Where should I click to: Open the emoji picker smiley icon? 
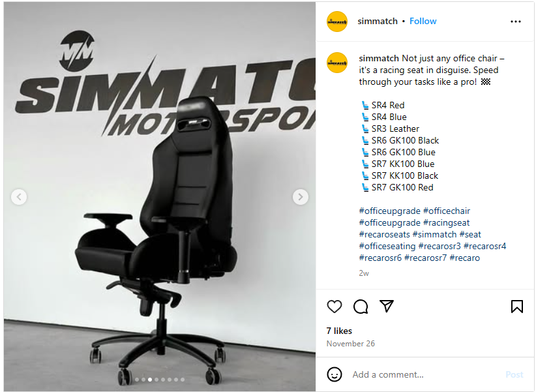click(335, 374)
